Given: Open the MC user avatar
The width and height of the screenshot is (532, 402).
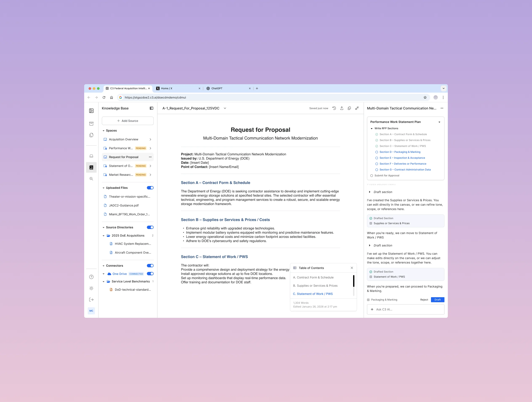Looking at the screenshot, I should (x=91, y=311).
